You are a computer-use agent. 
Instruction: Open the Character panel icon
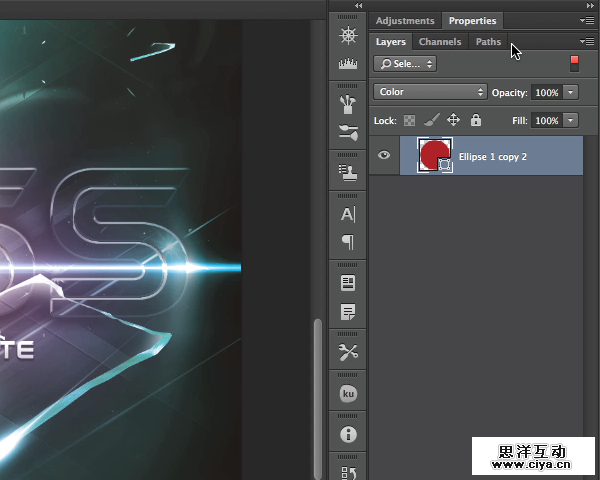348,214
